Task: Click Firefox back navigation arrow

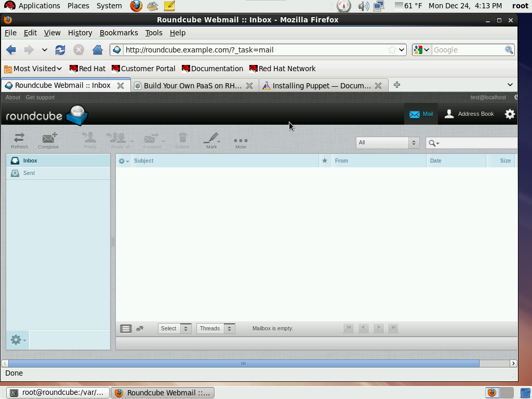Action: click(11, 50)
